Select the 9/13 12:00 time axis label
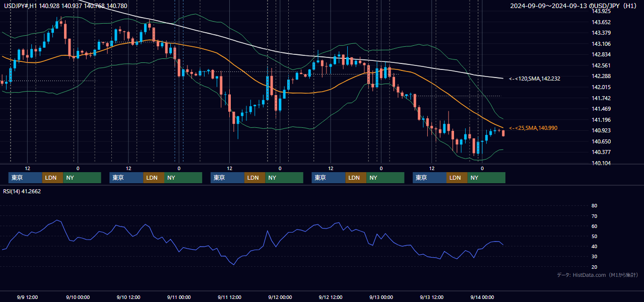 click(432, 297)
